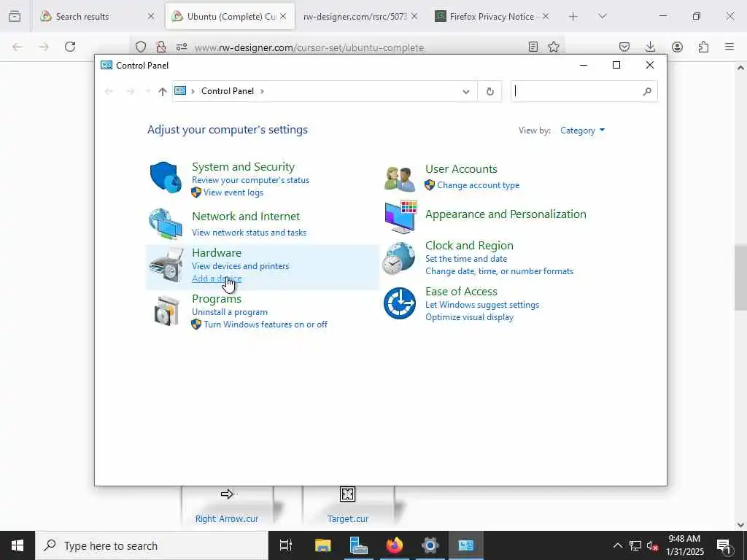Show hidden system tray icons

pyautogui.click(x=617, y=545)
